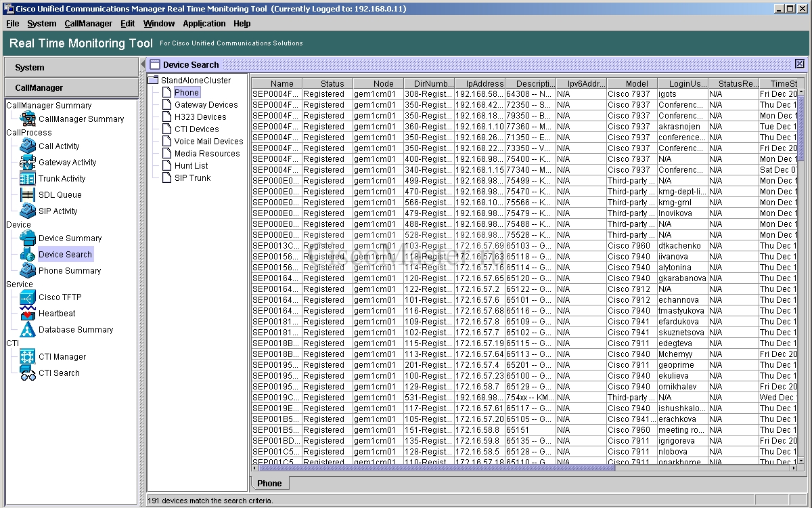Screen dimensions: 812x508
Task: Click the Device Search panel title icon
Action: coord(154,64)
